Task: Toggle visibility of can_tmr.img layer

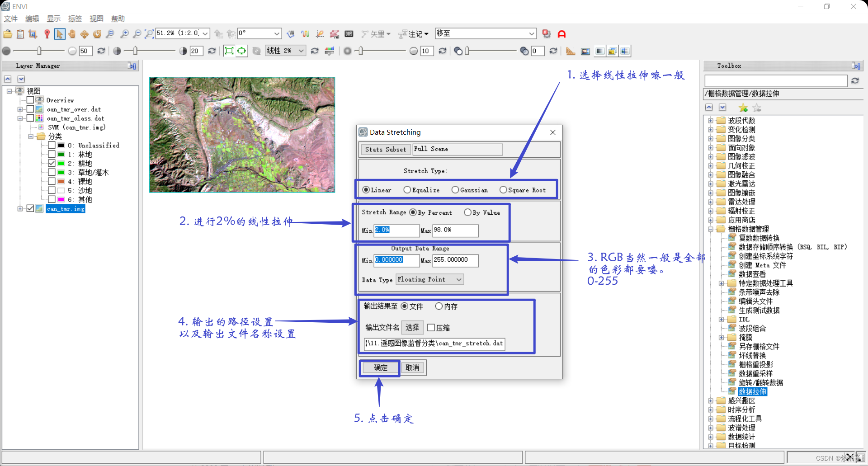Action: (x=30, y=208)
